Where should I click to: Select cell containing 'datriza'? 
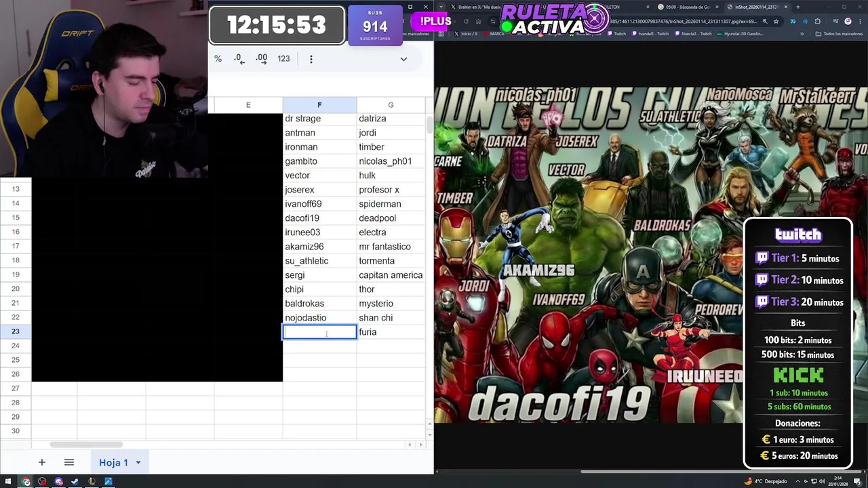tap(391, 119)
